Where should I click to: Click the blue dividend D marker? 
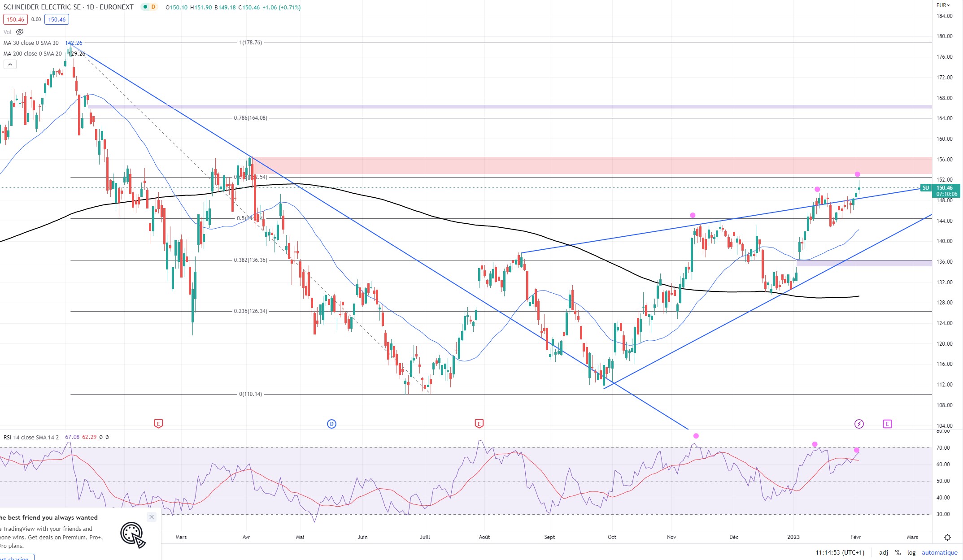[x=331, y=424]
